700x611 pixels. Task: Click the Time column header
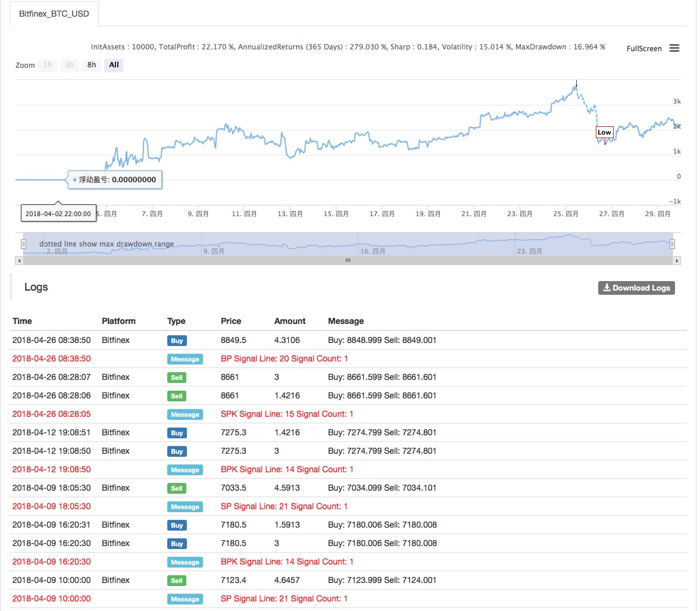pyautogui.click(x=23, y=321)
